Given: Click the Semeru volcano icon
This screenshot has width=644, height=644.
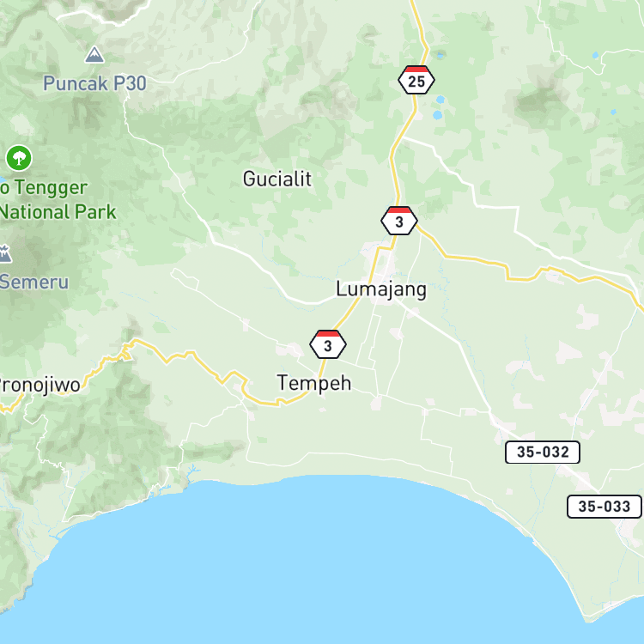Looking at the screenshot, I should point(5,253).
